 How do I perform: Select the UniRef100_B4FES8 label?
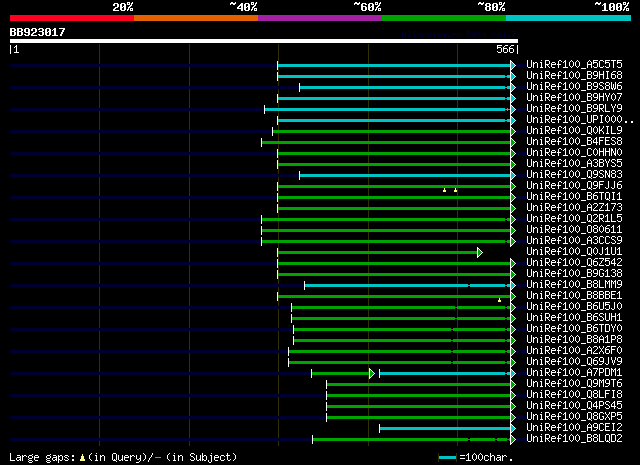coord(574,141)
